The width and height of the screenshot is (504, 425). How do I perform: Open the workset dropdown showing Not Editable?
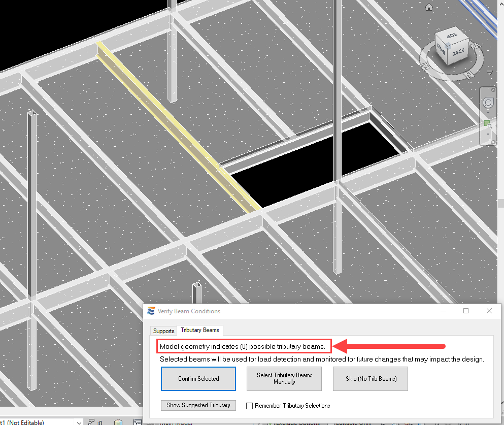[78, 422]
